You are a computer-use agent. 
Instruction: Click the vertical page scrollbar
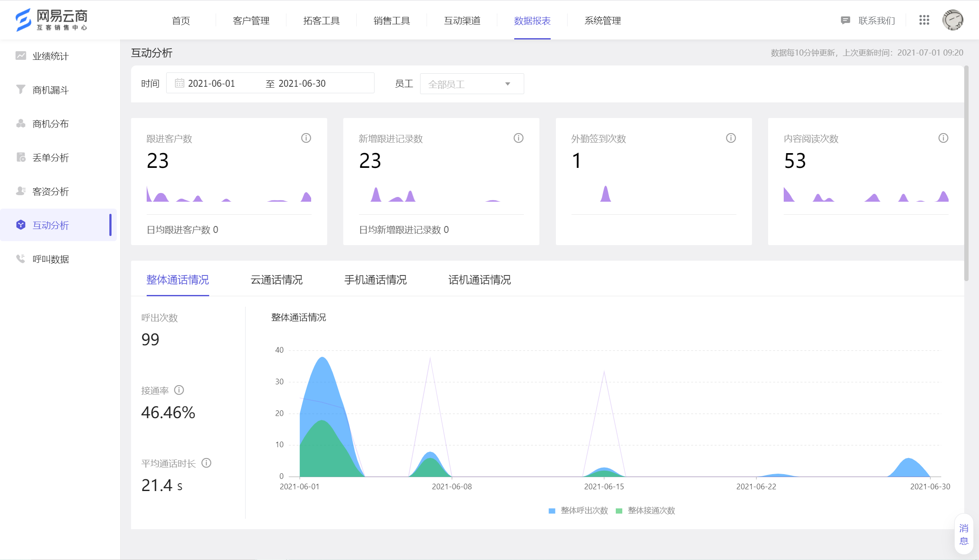pyautogui.click(x=966, y=174)
